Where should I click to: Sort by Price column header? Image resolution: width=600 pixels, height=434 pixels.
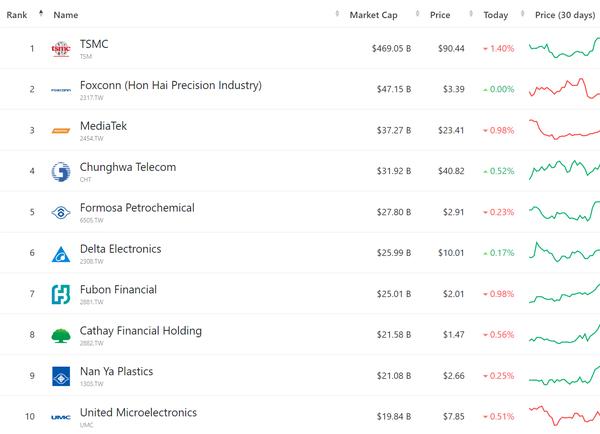pyautogui.click(x=440, y=15)
